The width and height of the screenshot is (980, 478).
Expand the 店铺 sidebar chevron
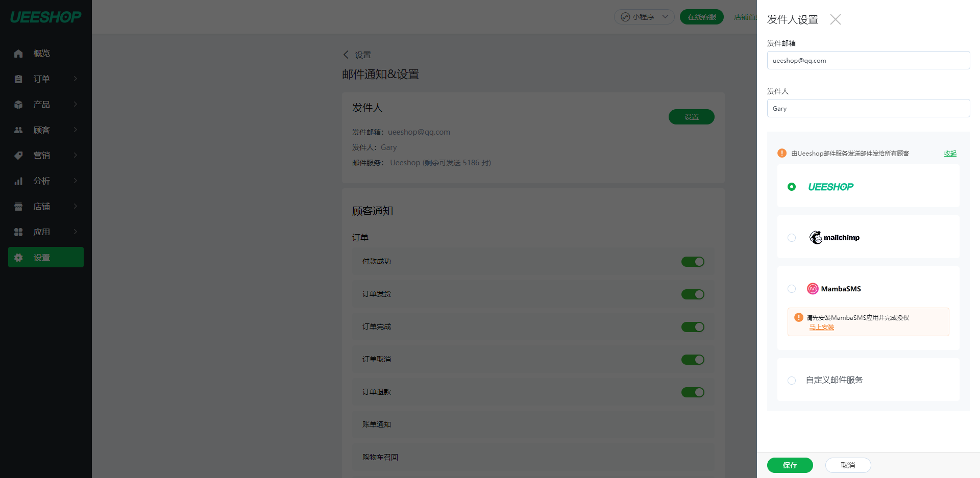pos(76,206)
